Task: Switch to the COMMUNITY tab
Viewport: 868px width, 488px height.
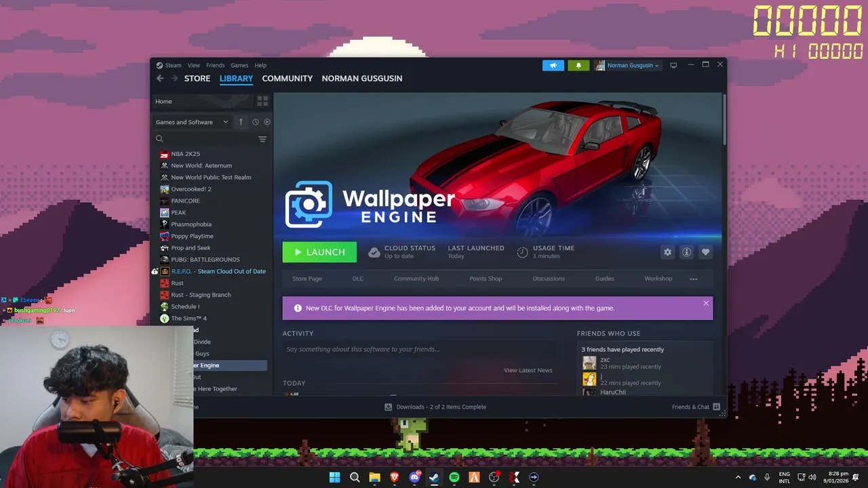Action: 288,79
